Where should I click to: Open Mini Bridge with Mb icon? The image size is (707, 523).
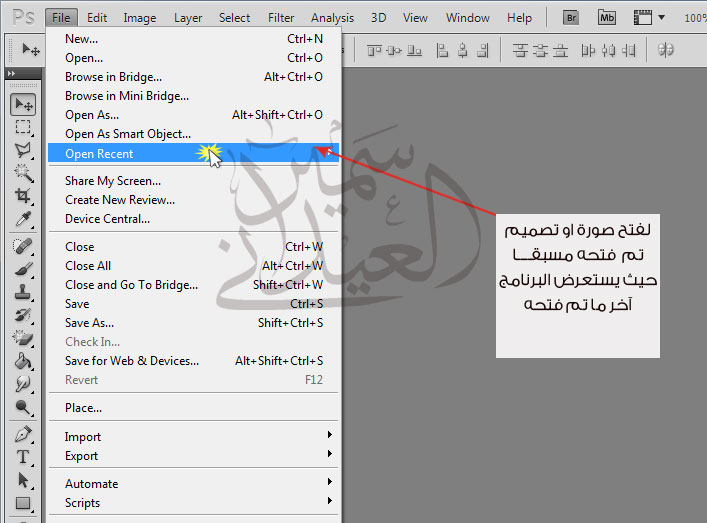point(606,18)
